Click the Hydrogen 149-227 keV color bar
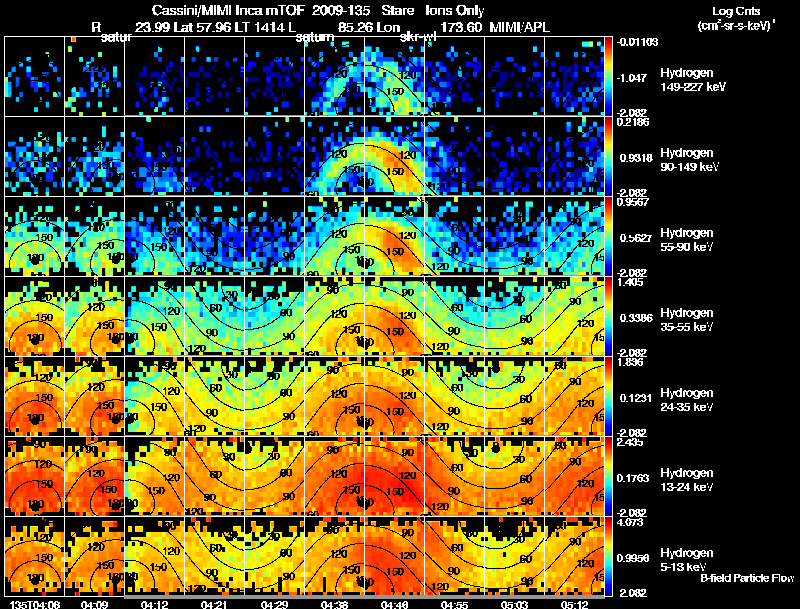800x609 pixels. click(x=608, y=77)
